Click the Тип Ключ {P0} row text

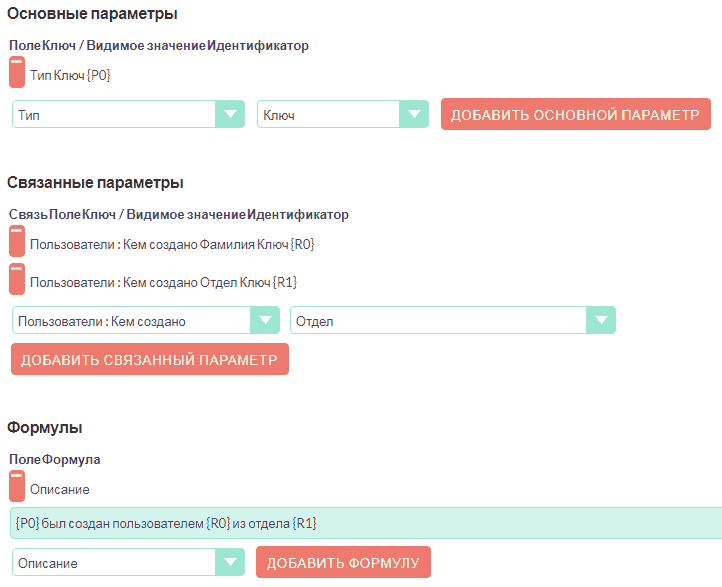(x=71, y=75)
